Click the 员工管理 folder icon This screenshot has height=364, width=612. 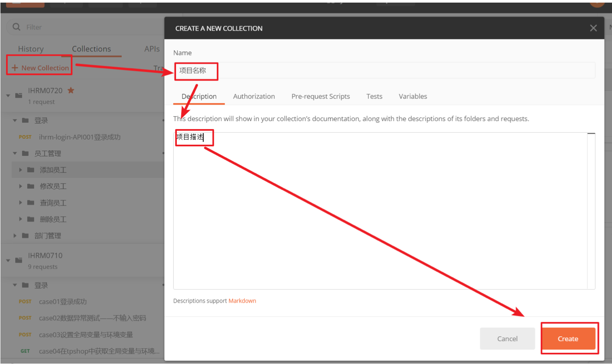coord(25,153)
